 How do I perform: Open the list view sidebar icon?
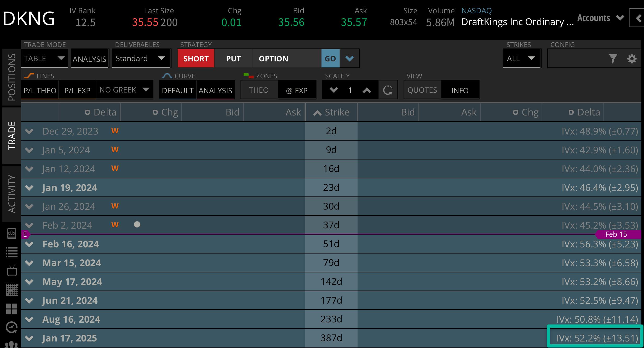tap(11, 252)
